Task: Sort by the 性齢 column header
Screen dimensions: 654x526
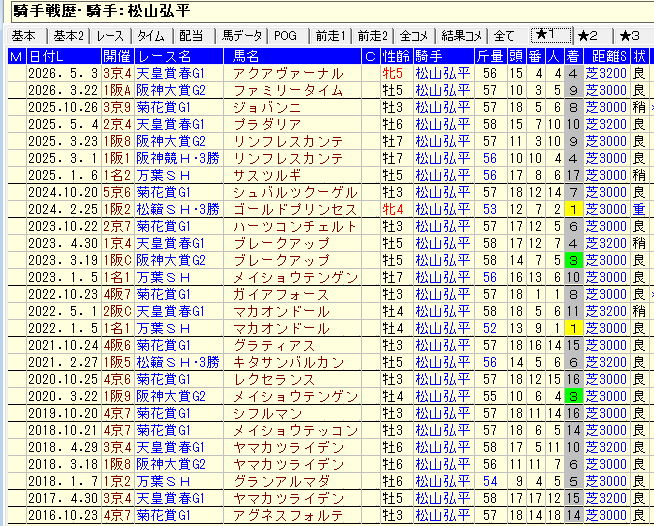Action: tap(397, 56)
